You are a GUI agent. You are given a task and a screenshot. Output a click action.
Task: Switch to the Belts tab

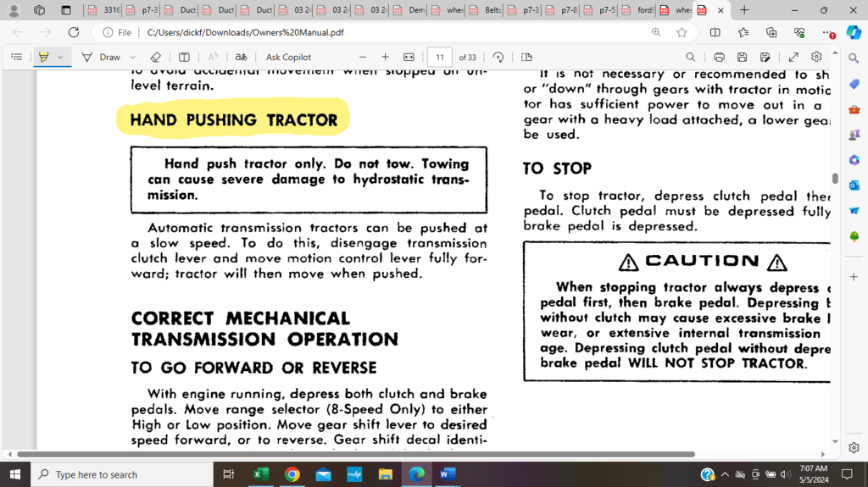[x=486, y=10]
